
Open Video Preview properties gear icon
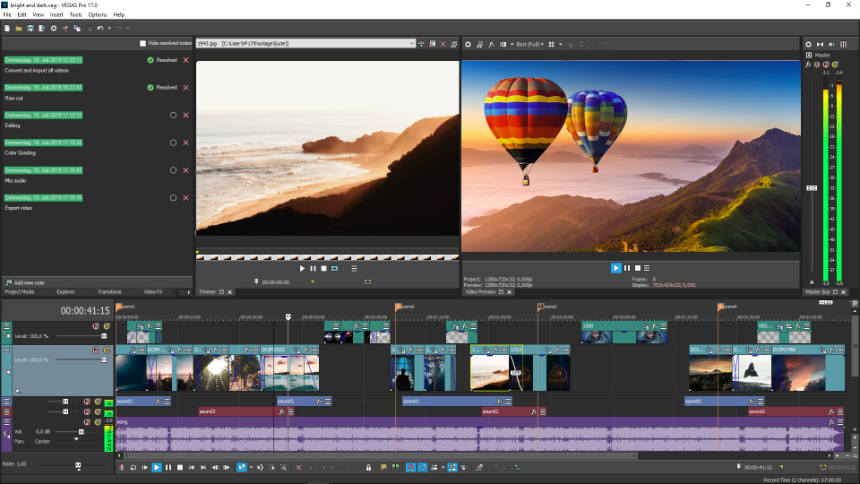click(x=468, y=44)
